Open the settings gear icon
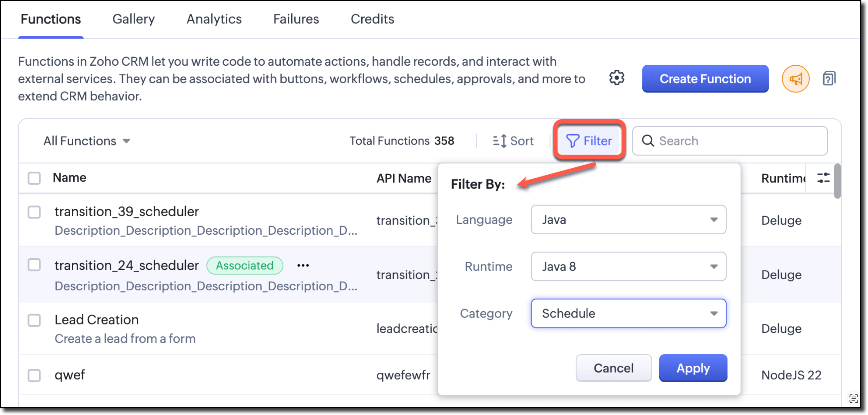Screen dimensions: 868x415 pos(616,78)
